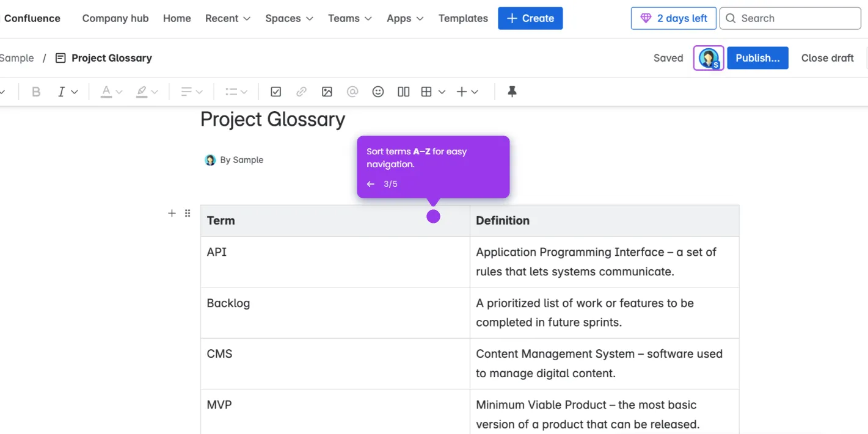This screenshot has height=434, width=868.
Task: Click the magnifier icon in Search
Action: (x=731, y=18)
